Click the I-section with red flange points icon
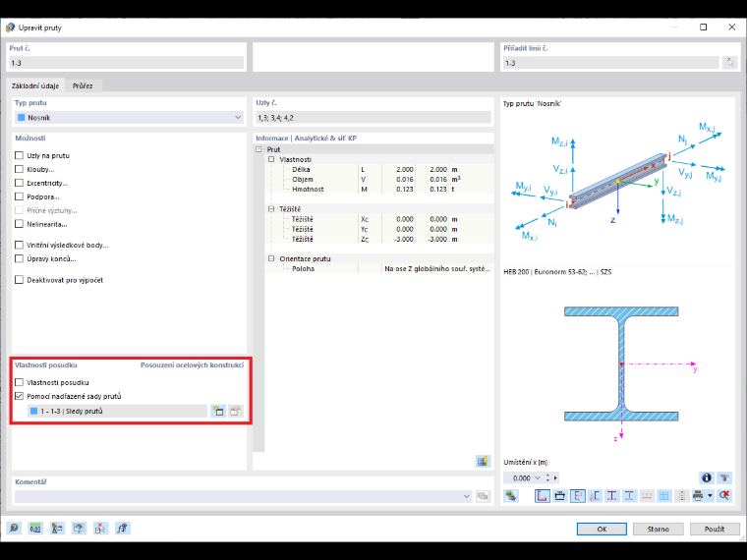Screen dimensions: 747x560 click(611, 496)
